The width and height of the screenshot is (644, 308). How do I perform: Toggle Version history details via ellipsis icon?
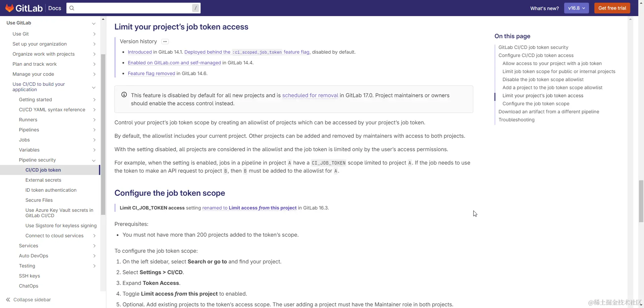164,41
